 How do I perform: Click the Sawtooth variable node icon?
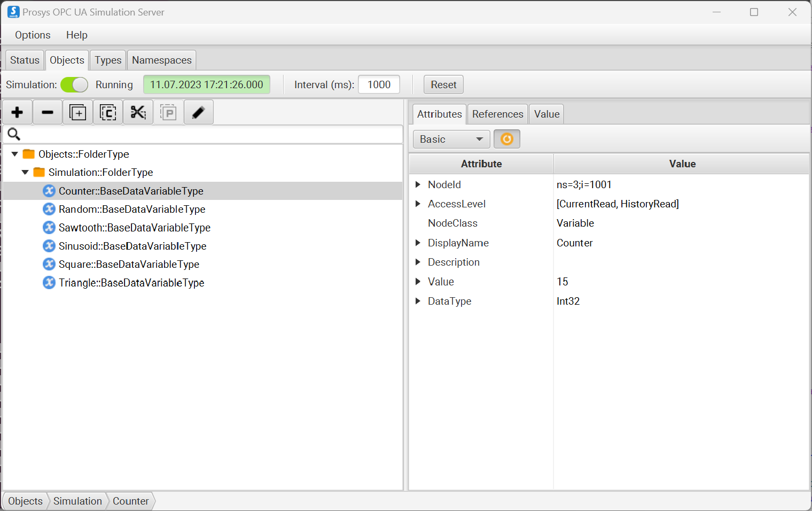(x=49, y=228)
